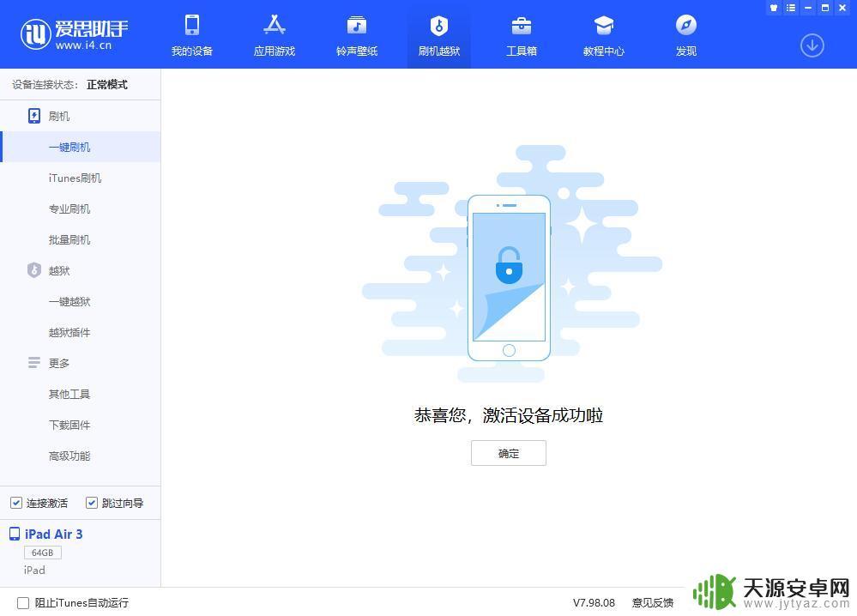Click the V7.98.08 version text
857x616 pixels.
[x=594, y=603]
